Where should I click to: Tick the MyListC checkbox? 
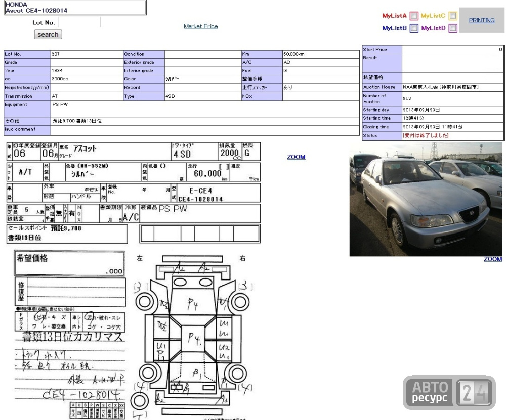pyautogui.click(x=453, y=16)
